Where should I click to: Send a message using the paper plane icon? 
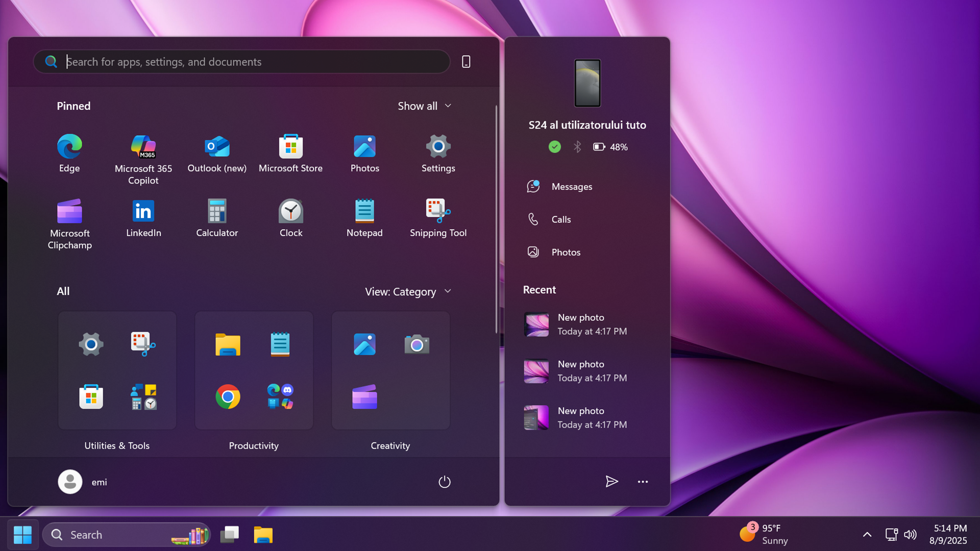(612, 481)
